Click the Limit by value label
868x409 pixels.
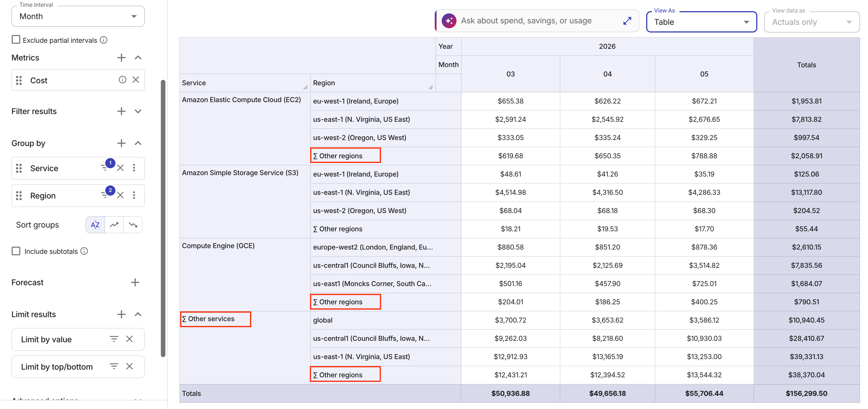[x=46, y=340]
